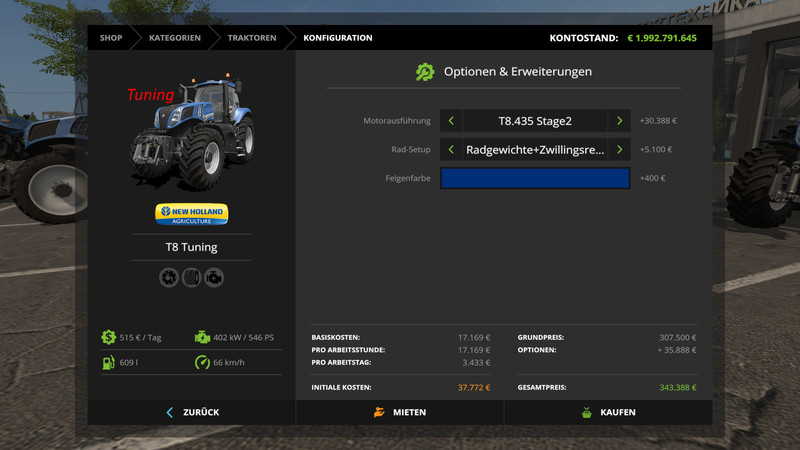Screen dimensions: 800x450
Task: Go to Shop breadcrumb
Action: (x=111, y=38)
